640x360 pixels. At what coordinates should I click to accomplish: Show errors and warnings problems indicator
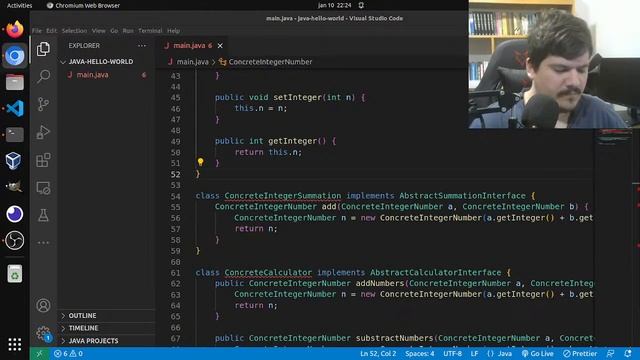[68, 353]
